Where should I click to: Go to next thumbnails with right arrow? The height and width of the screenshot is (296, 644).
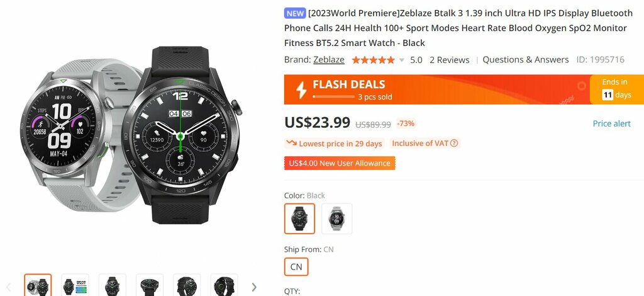pos(254,287)
